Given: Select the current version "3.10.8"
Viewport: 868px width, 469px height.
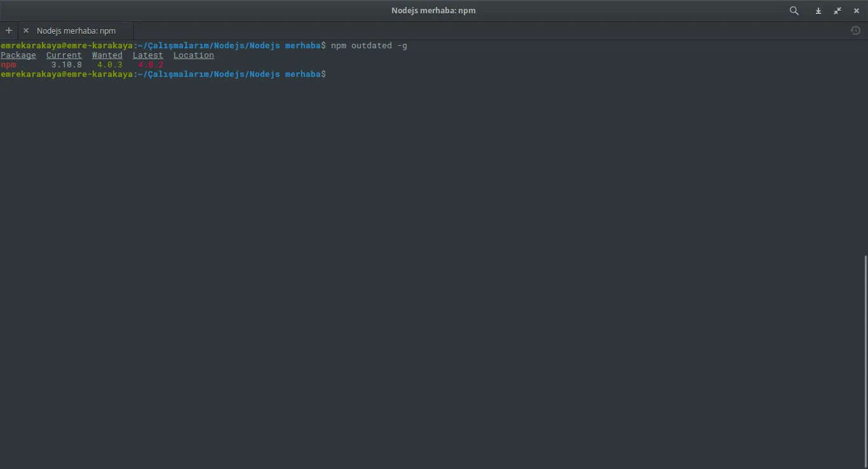Looking at the screenshot, I should tap(66, 64).
